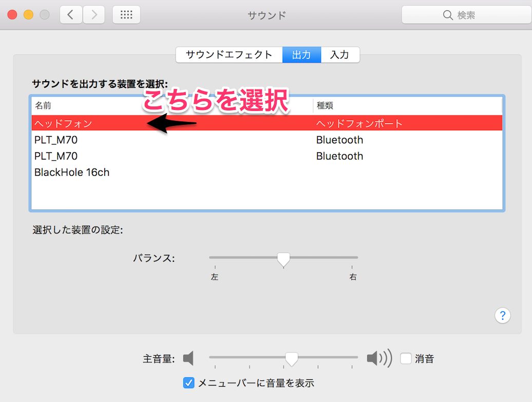Select the BlackHole 16ch output device
The image size is (532, 402).
tap(267, 172)
